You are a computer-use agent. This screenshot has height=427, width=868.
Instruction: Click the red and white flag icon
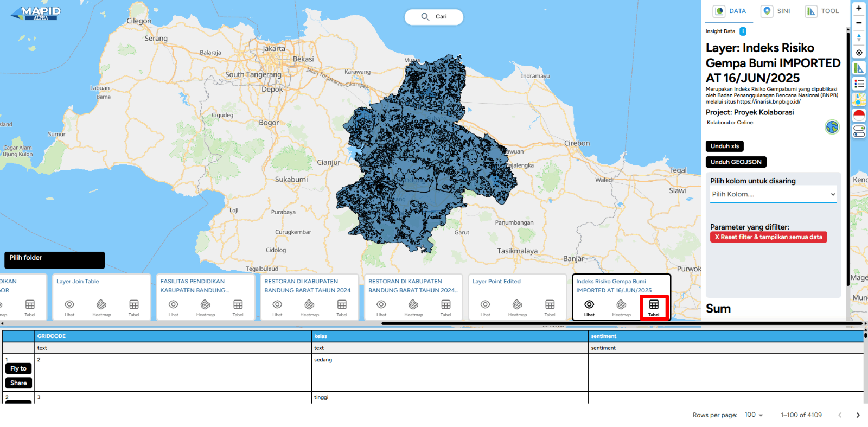(859, 115)
